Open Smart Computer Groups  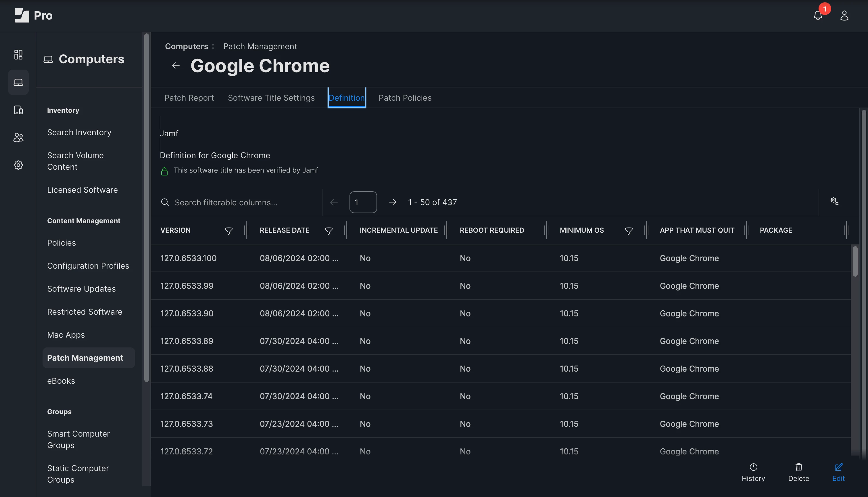tap(78, 440)
